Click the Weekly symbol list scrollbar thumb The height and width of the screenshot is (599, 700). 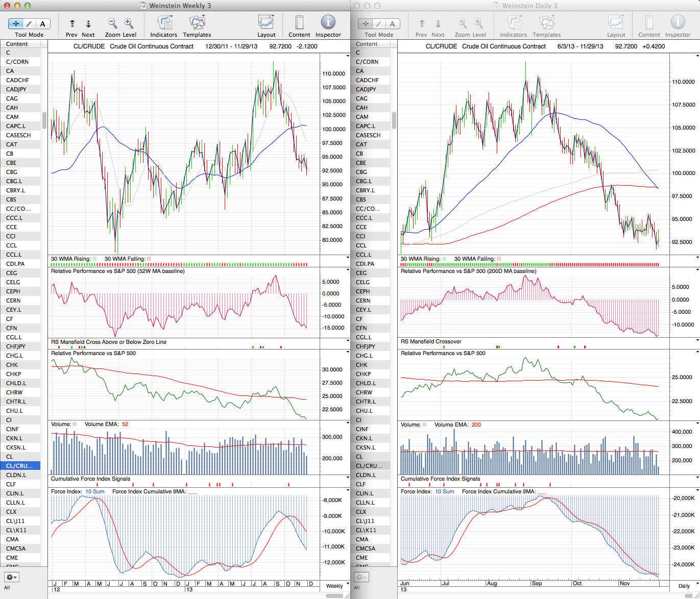pyautogui.click(x=44, y=120)
